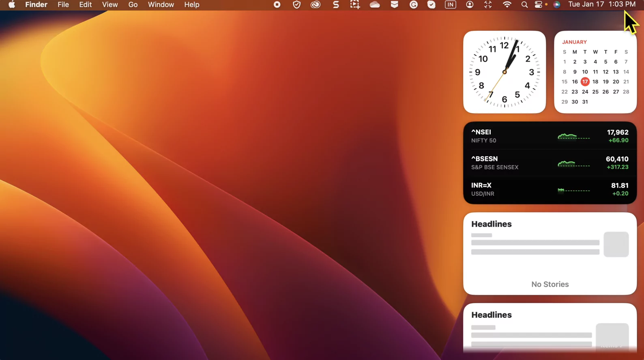Click date 25 in calendar widget
Viewport: 644px width, 360px height.
(595, 92)
